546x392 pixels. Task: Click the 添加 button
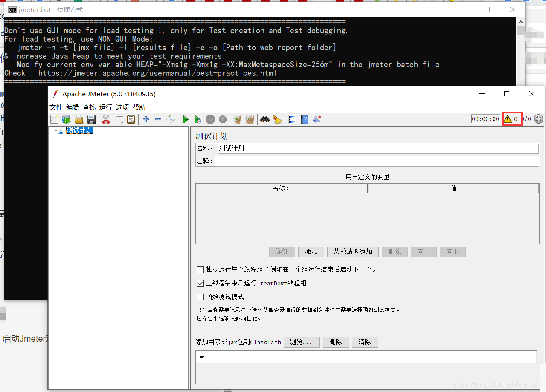click(x=311, y=252)
